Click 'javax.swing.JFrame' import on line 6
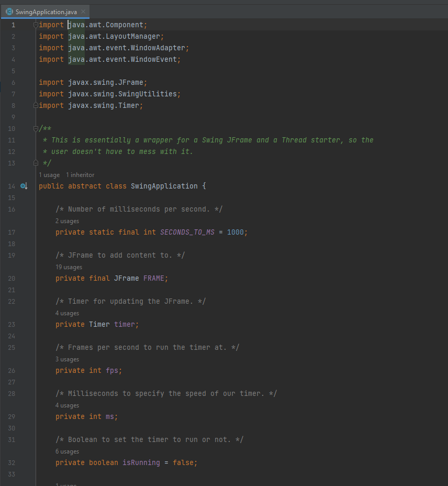This screenshot has height=486, width=448. [106, 82]
